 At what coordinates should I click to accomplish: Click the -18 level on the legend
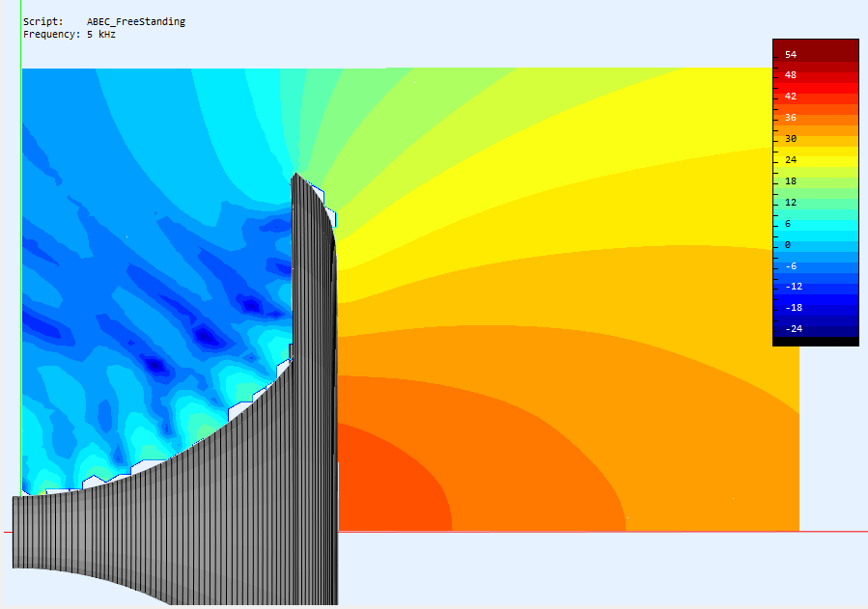794,308
